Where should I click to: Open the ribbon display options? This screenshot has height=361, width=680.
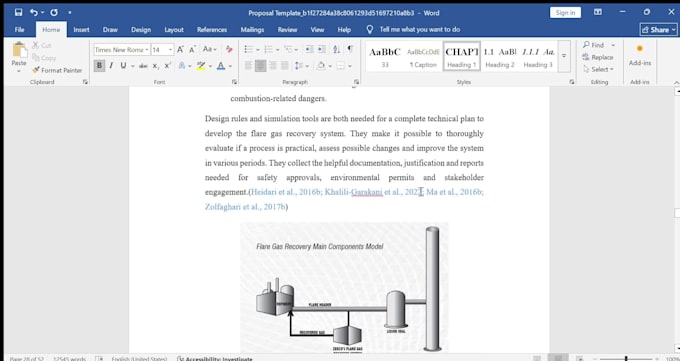tap(598, 12)
